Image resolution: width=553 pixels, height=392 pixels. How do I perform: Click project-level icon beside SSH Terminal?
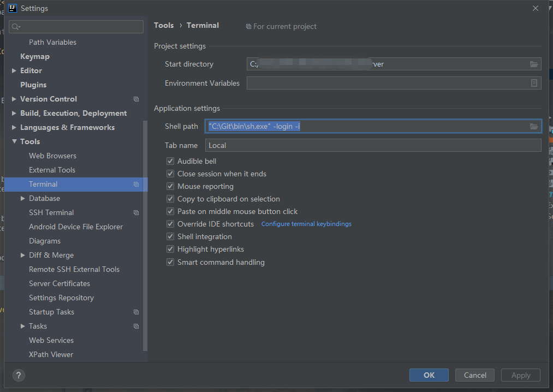pyautogui.click(x=136, y=213)
